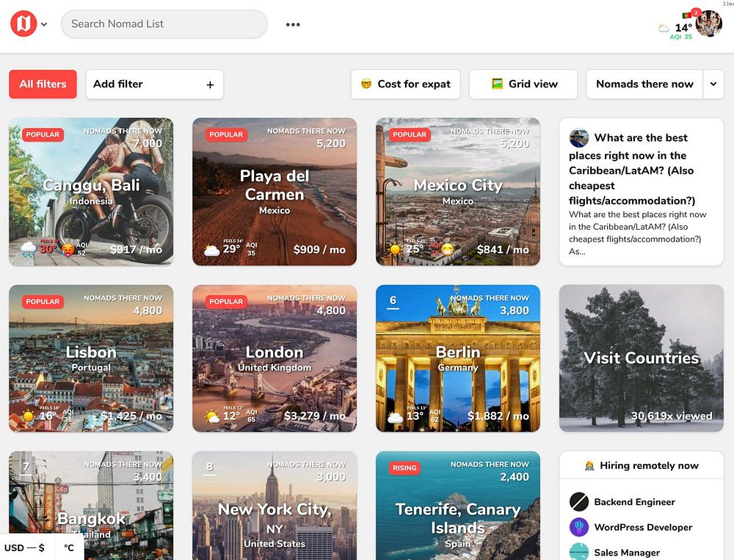
Task: Click the POPULAR badge on Canggu card
Action: (43, 135)
